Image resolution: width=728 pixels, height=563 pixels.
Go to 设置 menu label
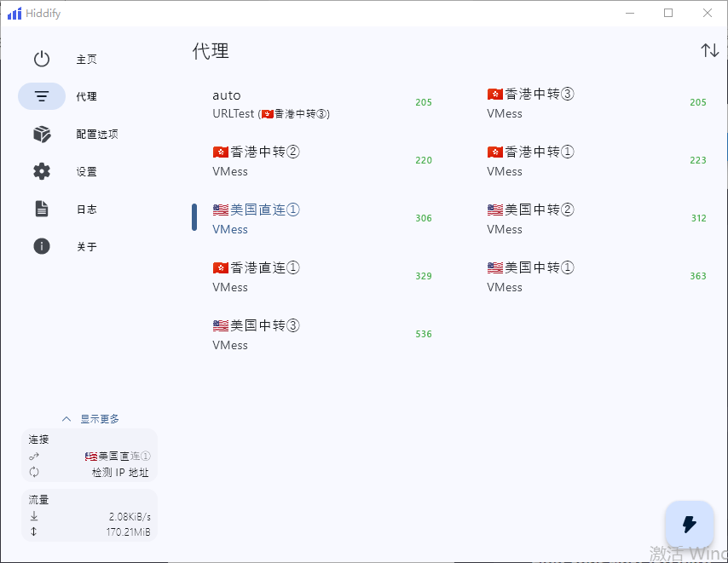coord(86,172)
